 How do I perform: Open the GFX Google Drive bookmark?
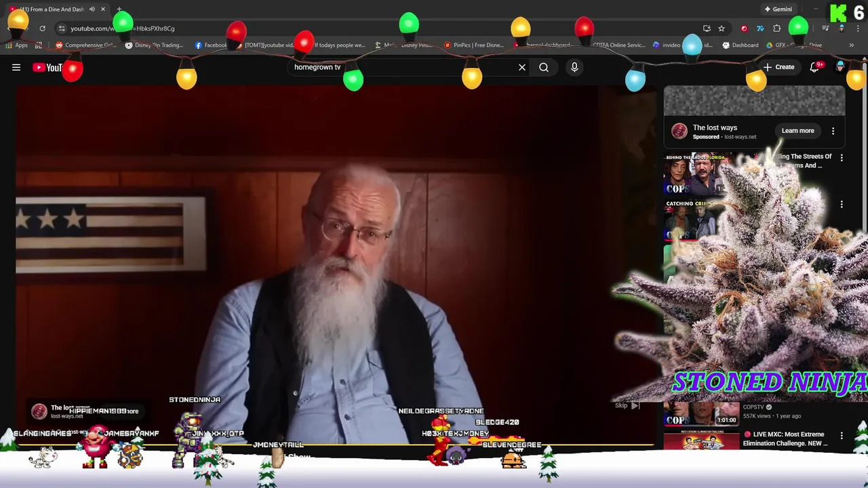[x=793, y=45]
